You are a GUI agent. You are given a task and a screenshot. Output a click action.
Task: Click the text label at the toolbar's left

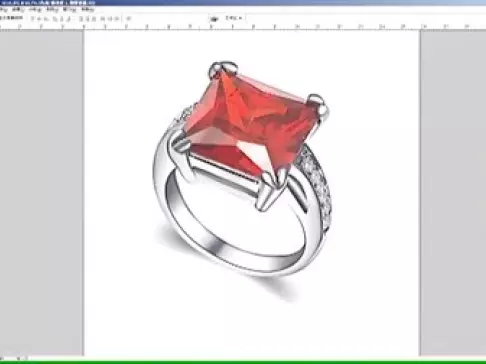click(11, 18)
